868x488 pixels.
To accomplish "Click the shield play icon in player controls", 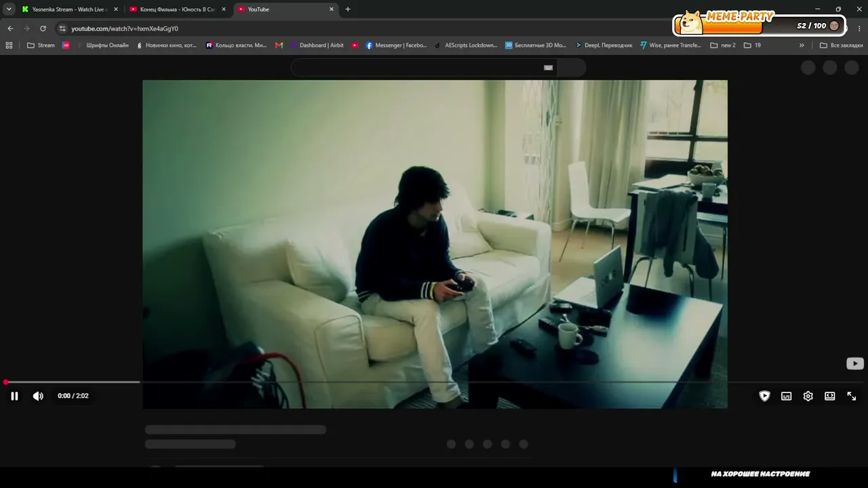I will click(x=765, y=396).
